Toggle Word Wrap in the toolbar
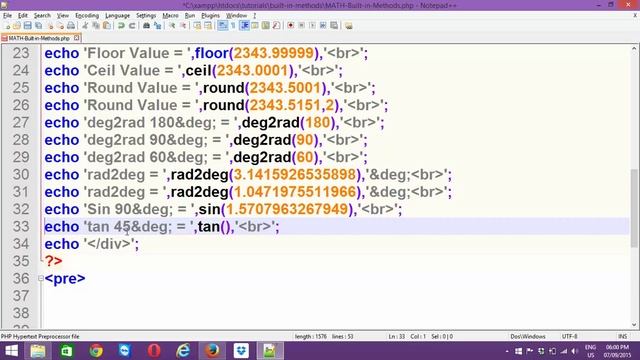The width and height of the screenshot is (640, 360). click(222, 26)
